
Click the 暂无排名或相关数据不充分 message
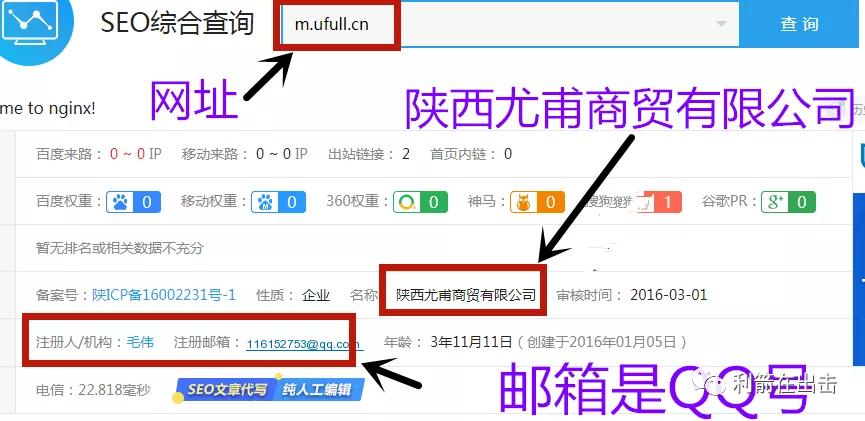119,248
